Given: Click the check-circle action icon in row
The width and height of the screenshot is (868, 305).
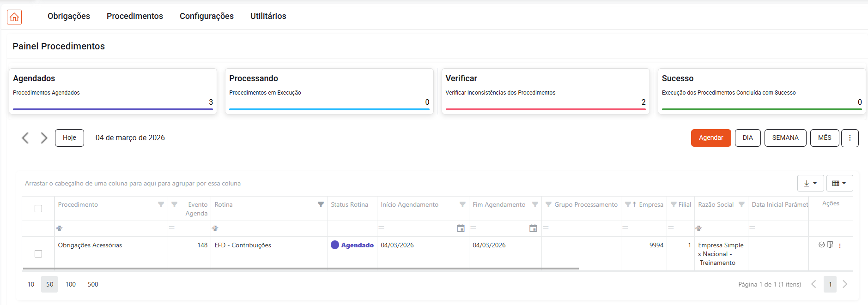Looking at the screenshot, I should coord(821,245).
